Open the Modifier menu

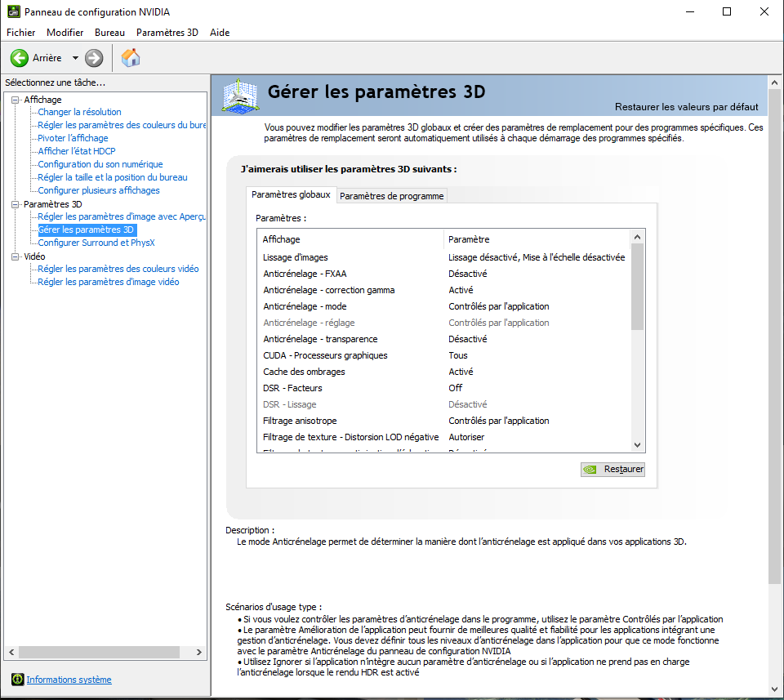tap(65, 33)
